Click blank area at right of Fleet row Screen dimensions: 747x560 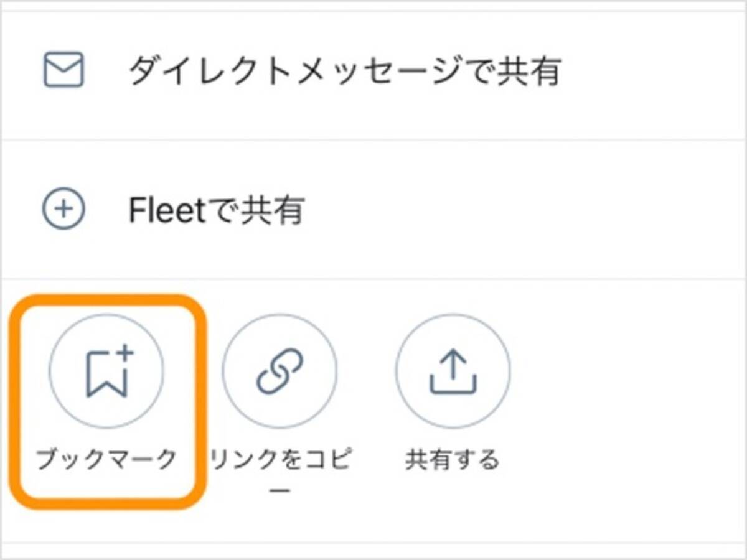(560, 210)
